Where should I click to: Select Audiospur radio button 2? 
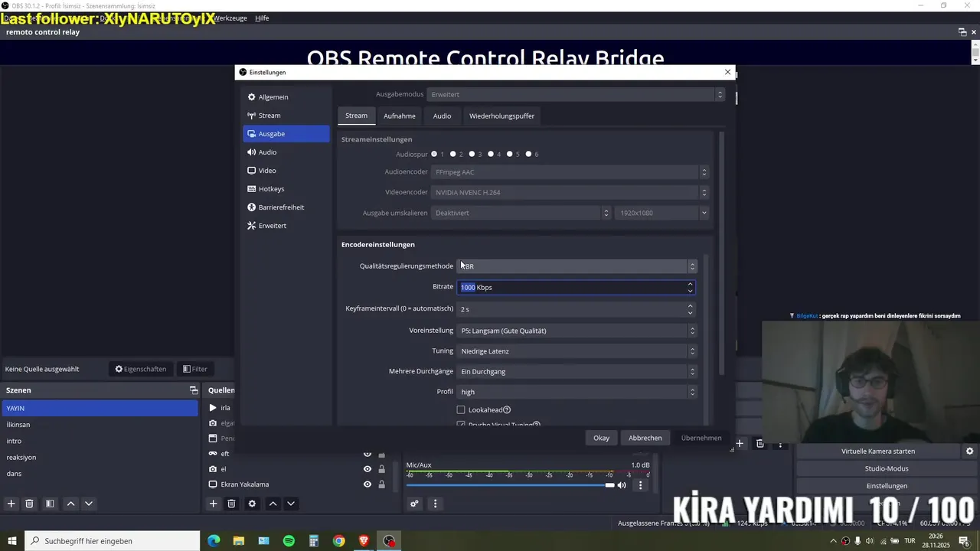click(453, 154)
